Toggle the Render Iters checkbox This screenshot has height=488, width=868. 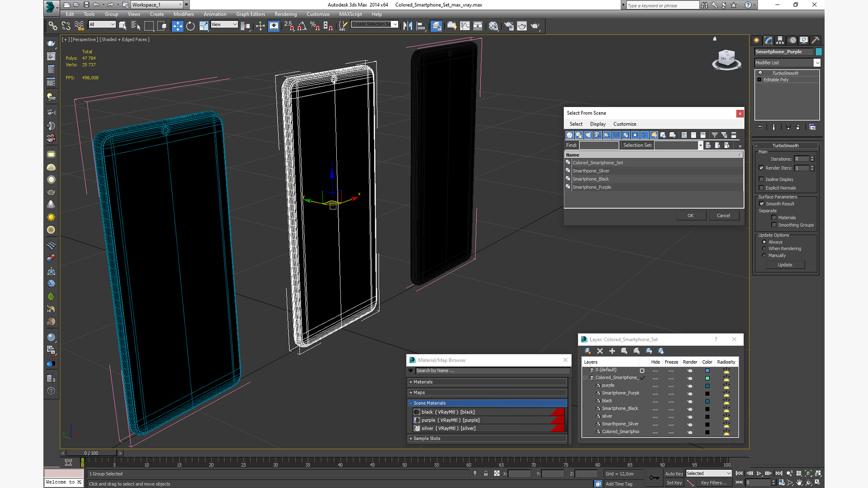(761, 168)
